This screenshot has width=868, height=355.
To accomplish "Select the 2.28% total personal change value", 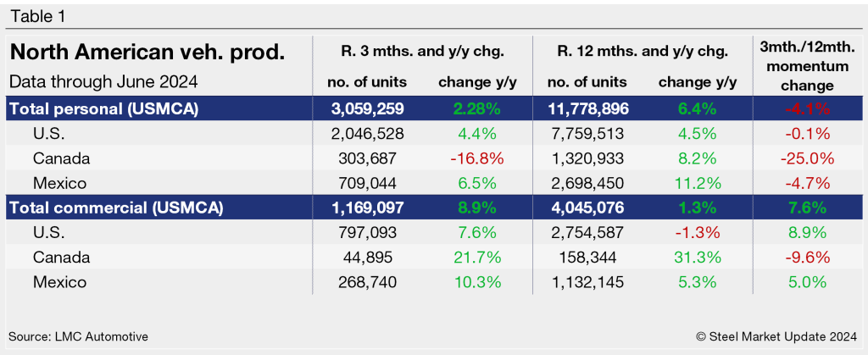I will tap(480, 108).
